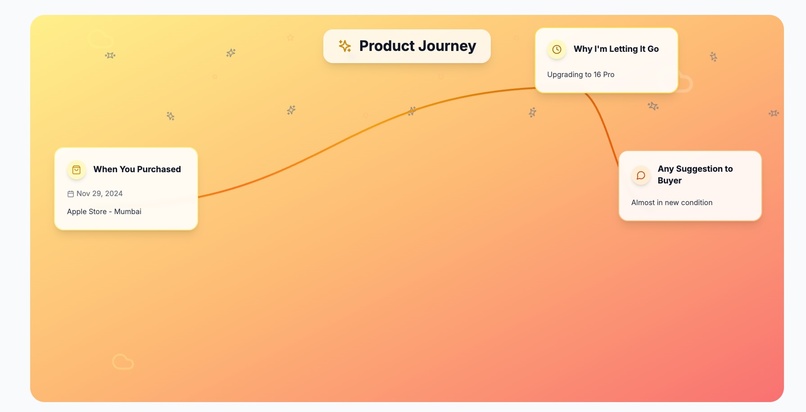806x412 pixels.
Task: Click the sparkle icon beside Product Journey
Action: [x=344, y=46]
